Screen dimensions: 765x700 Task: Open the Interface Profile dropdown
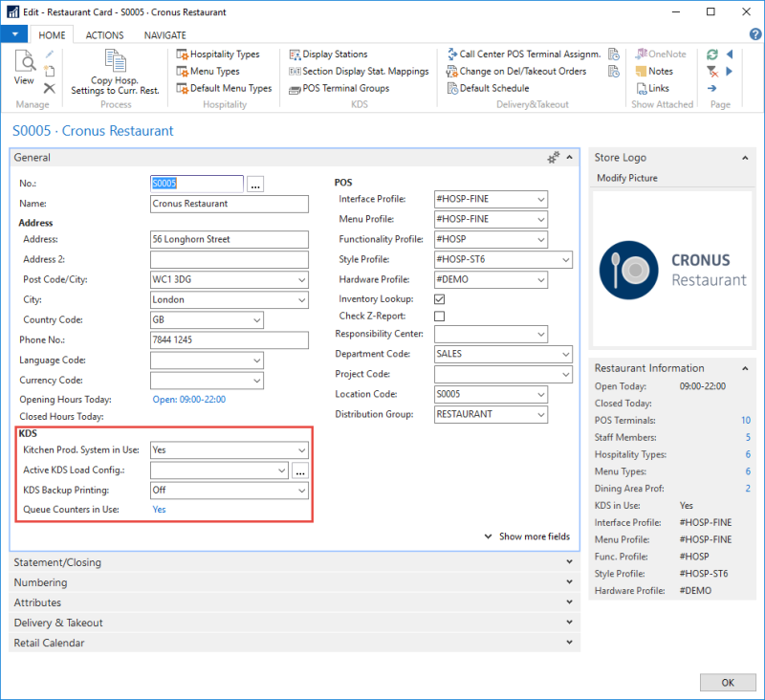pyautogui.click(x=539, y=199)
